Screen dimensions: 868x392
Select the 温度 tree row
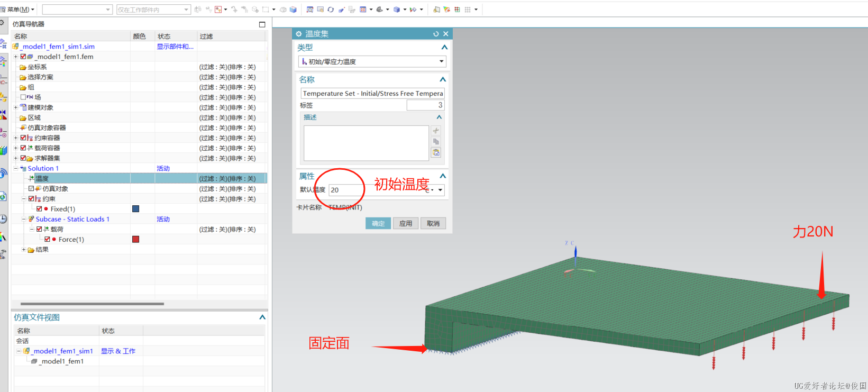[139, 178]
